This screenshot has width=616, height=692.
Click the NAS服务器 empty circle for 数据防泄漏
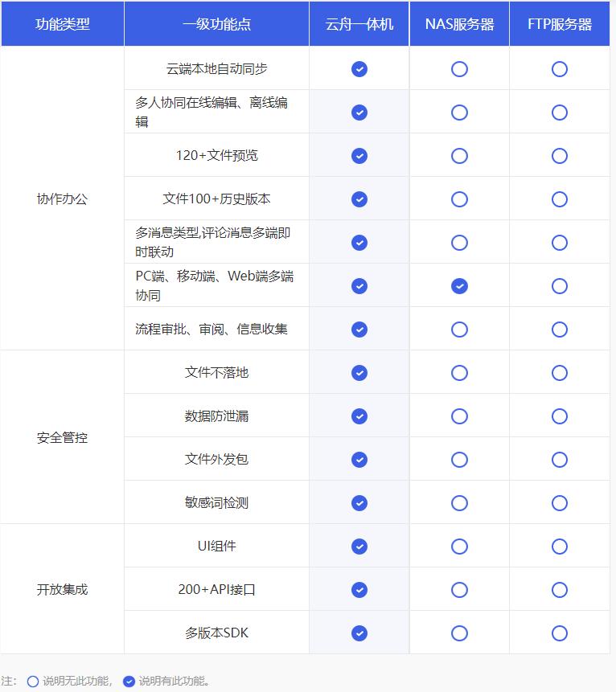pyautogui.click(x=459, y=416)
